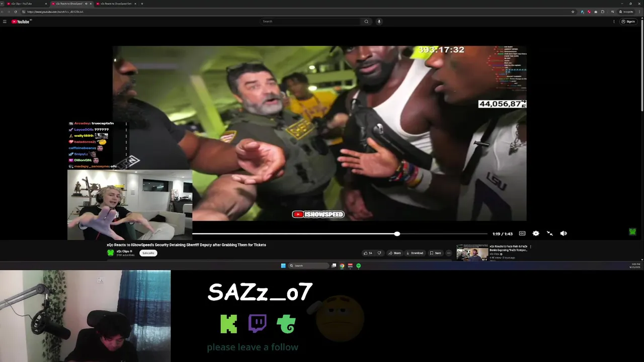Click the Share button

click(394, 253)
